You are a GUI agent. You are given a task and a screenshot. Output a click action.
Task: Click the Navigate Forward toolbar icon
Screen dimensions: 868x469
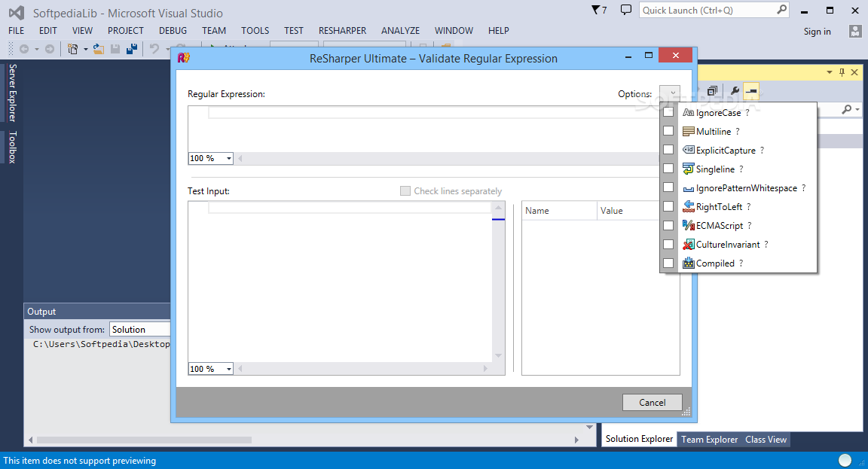(49, 49)
